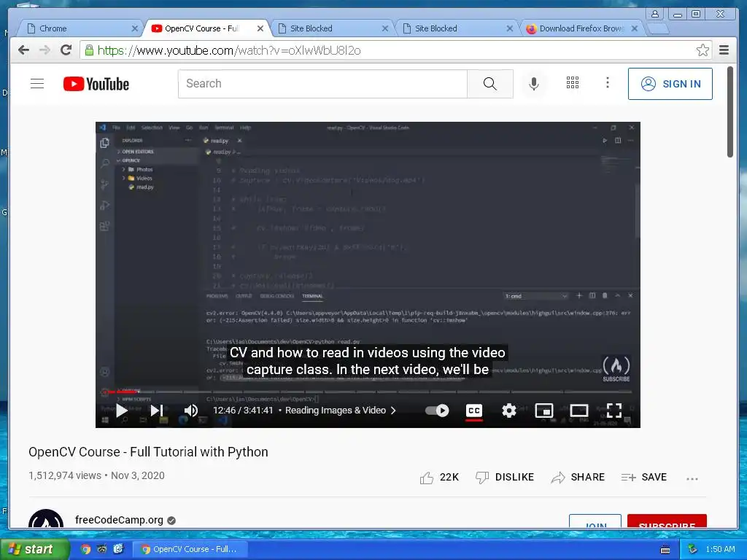Viewport: 747px width, 560px height.
Task: Go to YouTube home via logo
Action: (x=96, y=84)
